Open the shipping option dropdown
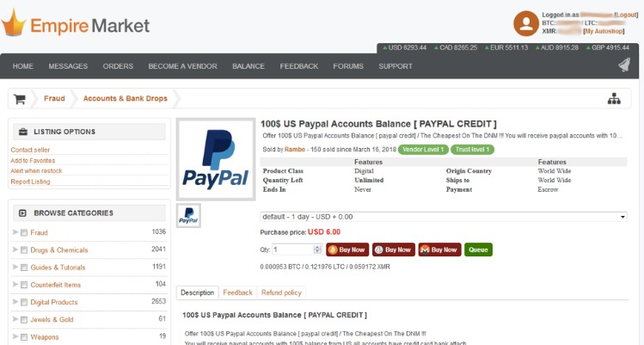This screenshot has width=644, height=345. coord(444,217)
